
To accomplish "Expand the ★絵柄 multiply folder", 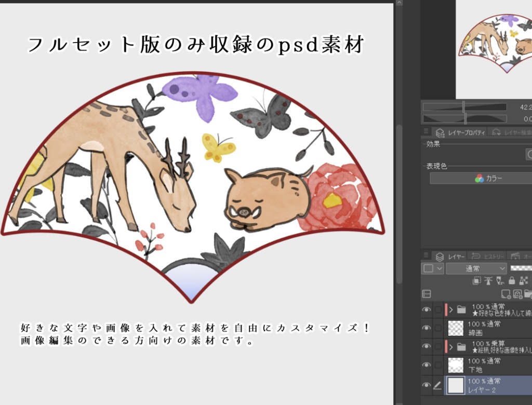I will (x=451, y=347).
